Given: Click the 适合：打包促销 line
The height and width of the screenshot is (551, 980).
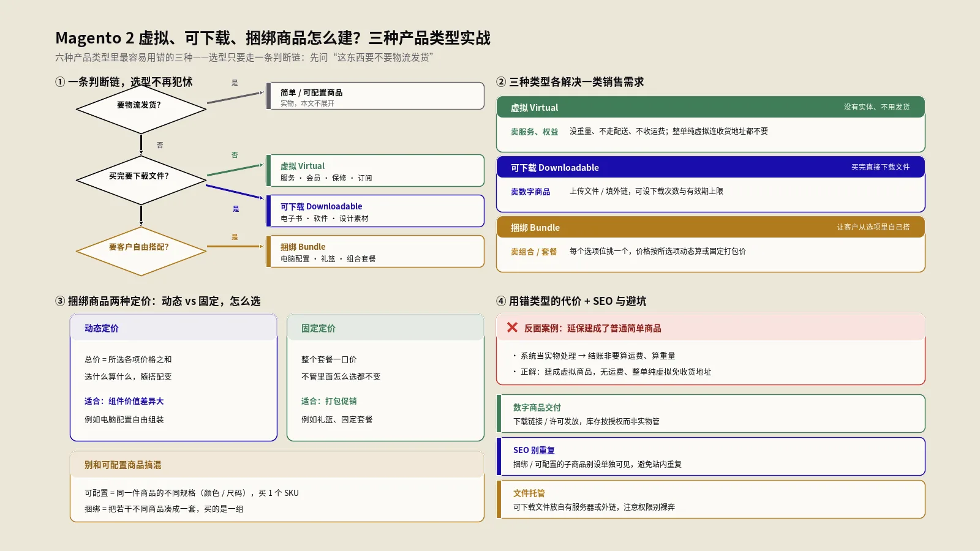Looking at the screenshot, I should click(x=328, y=401).
